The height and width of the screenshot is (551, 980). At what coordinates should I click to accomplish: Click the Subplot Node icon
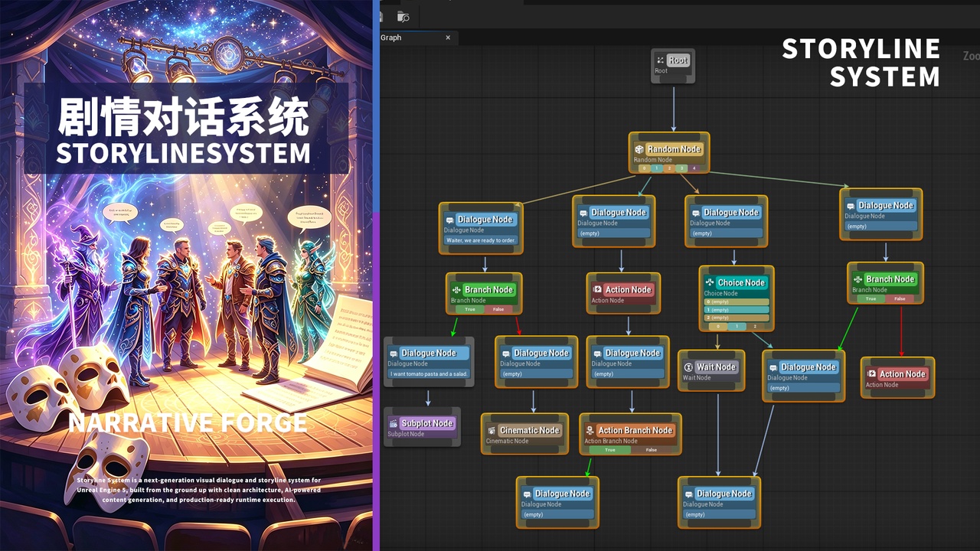pyautogui.click(x=394, y=423)
